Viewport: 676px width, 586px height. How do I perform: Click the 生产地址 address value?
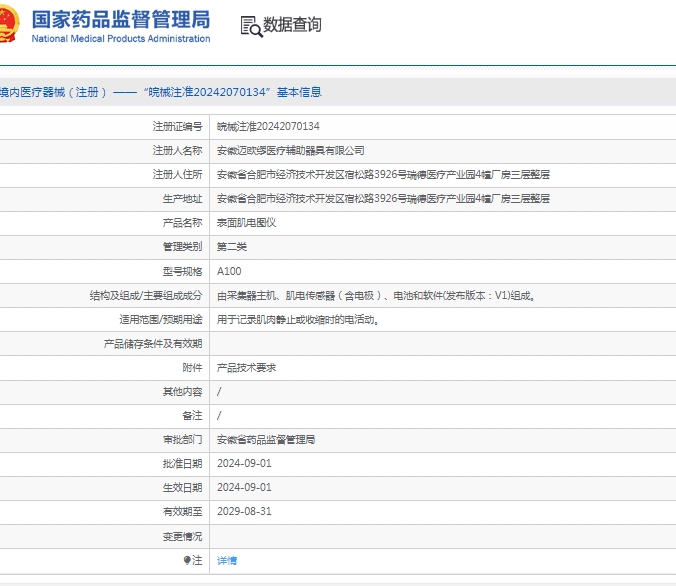coord(383,199)
